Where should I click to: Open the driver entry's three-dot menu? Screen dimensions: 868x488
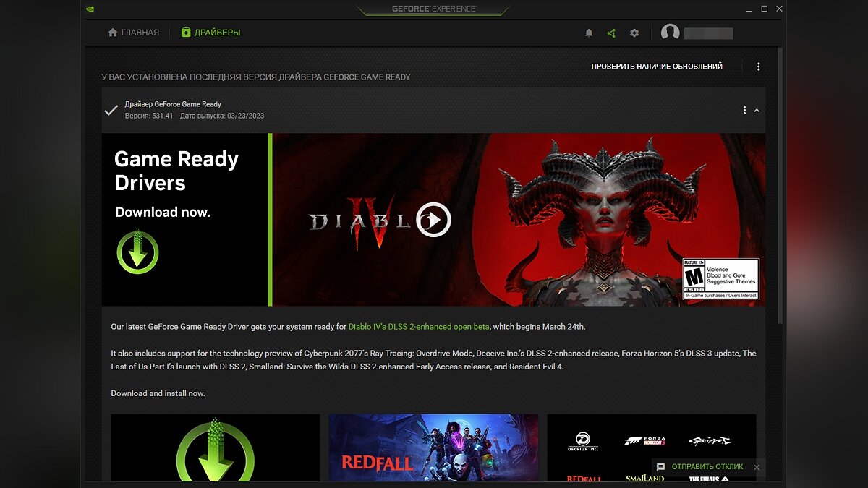click(744, 111)
